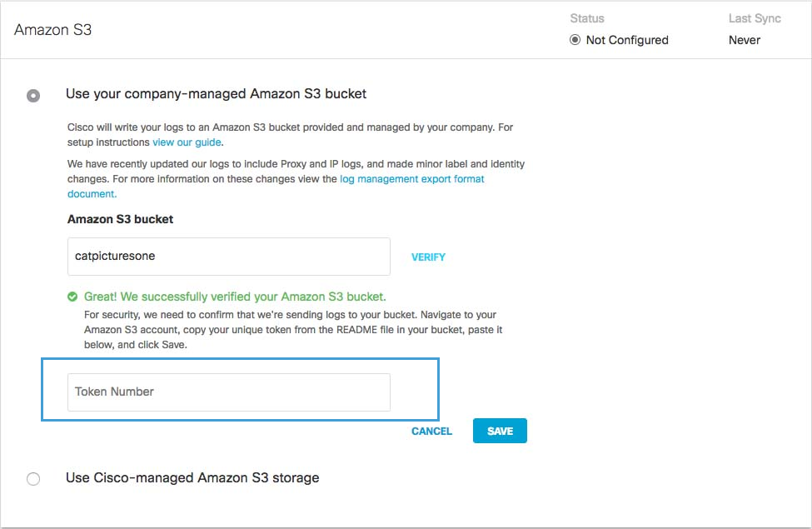Image resolution: width=812 pixels, height=529 pixels.
Task: Click the Amazon S3 page title
Action: [52, 29]
